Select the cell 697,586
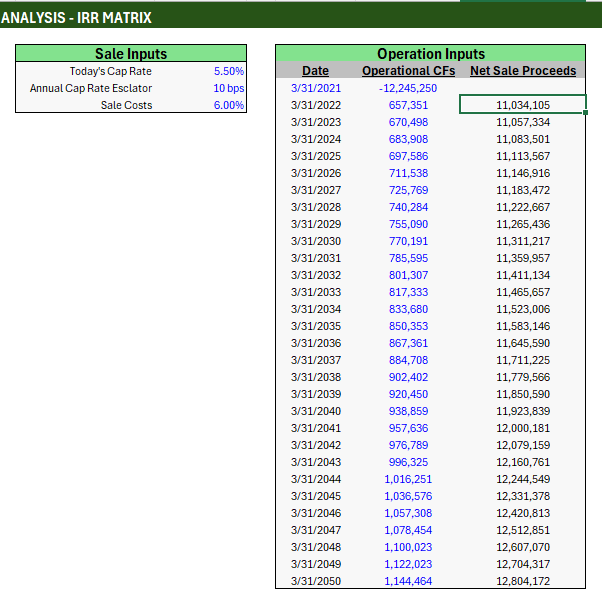The width and height of the screenshot is (602, 606). (x=408, y=156)
